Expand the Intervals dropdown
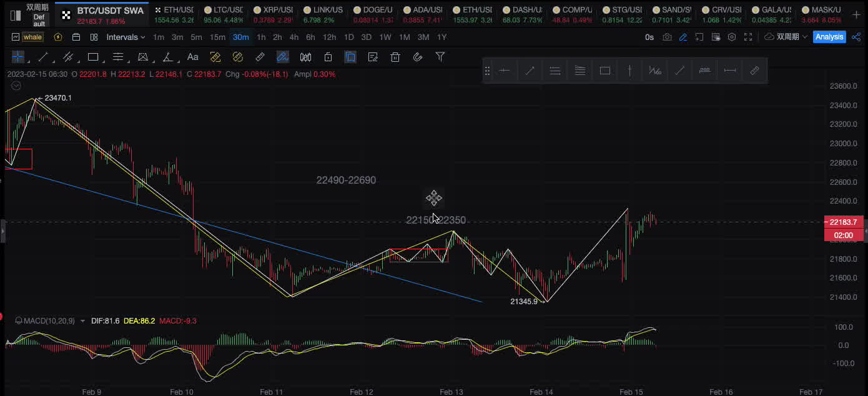 (x=126, y=37)
